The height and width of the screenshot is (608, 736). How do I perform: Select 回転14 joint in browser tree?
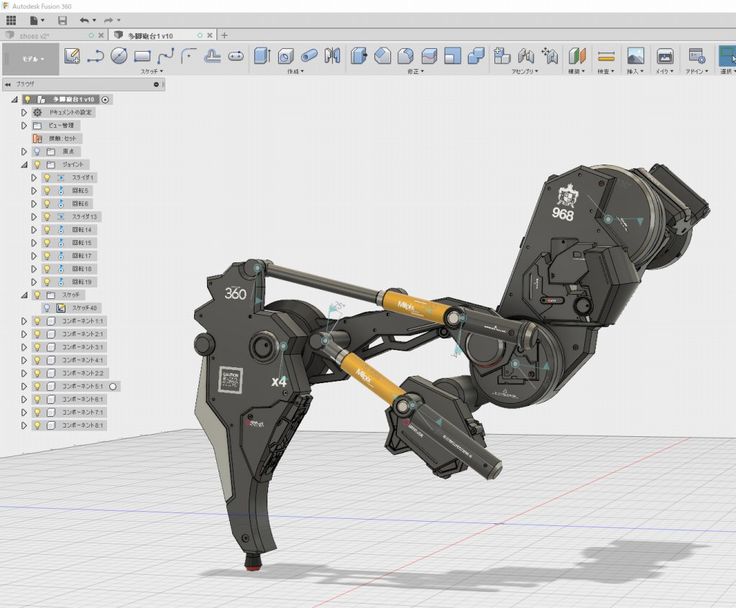click(x=81, y=229)
